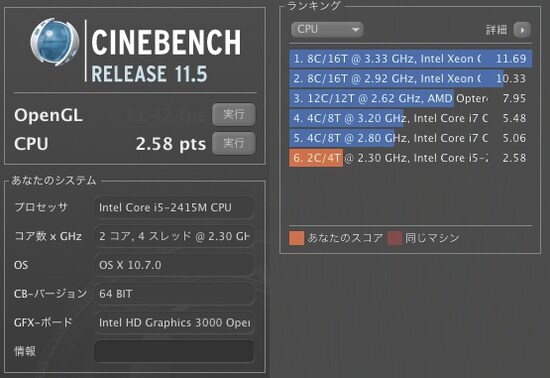Click the ランキング section heading
550x378 pixels.
(314, 6)
